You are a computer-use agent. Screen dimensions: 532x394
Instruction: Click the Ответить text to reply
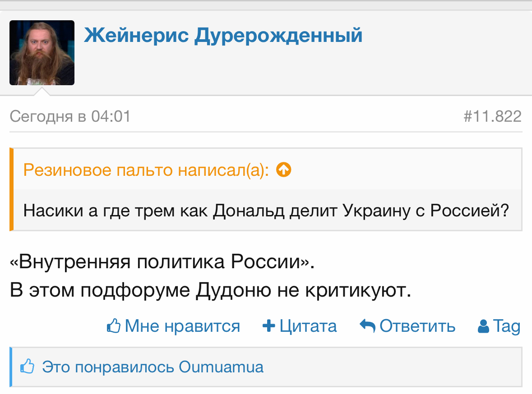tap(417, 326)
